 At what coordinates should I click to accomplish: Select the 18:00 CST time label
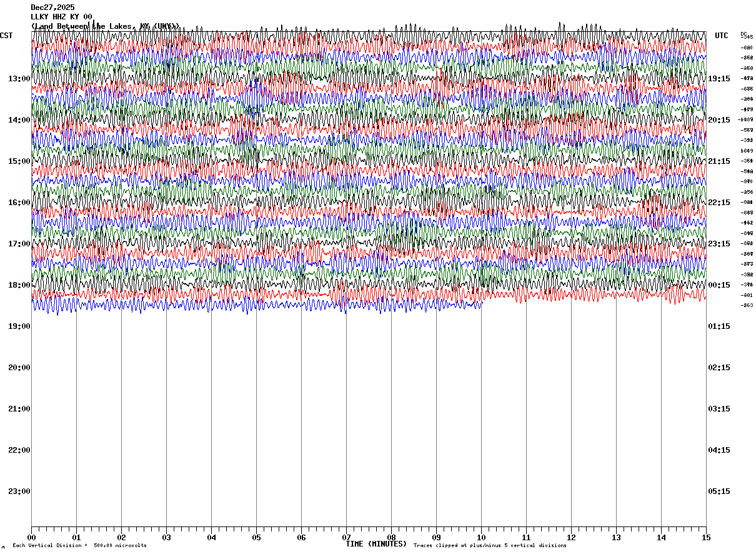(19, 285)
